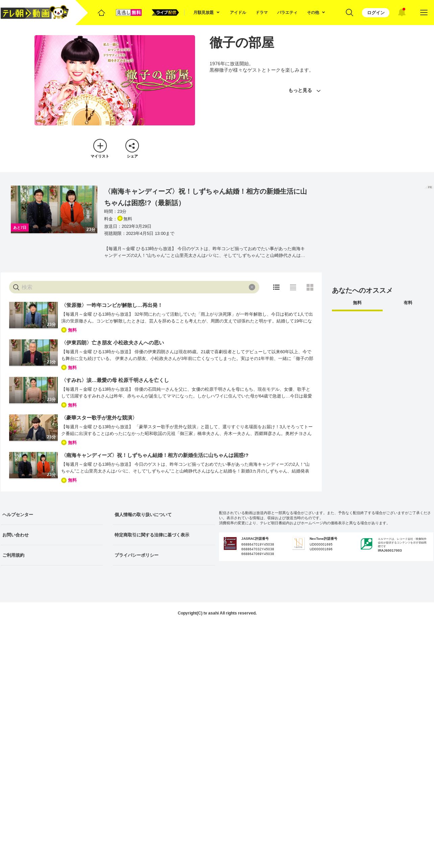
Task: Select the 無料 recommendations tab
Action: 357,304
